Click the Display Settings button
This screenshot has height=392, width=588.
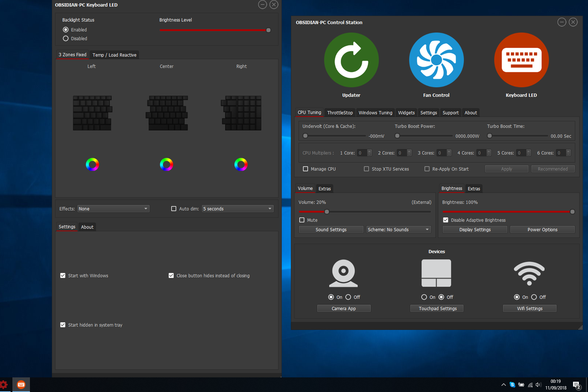[475, 229]
